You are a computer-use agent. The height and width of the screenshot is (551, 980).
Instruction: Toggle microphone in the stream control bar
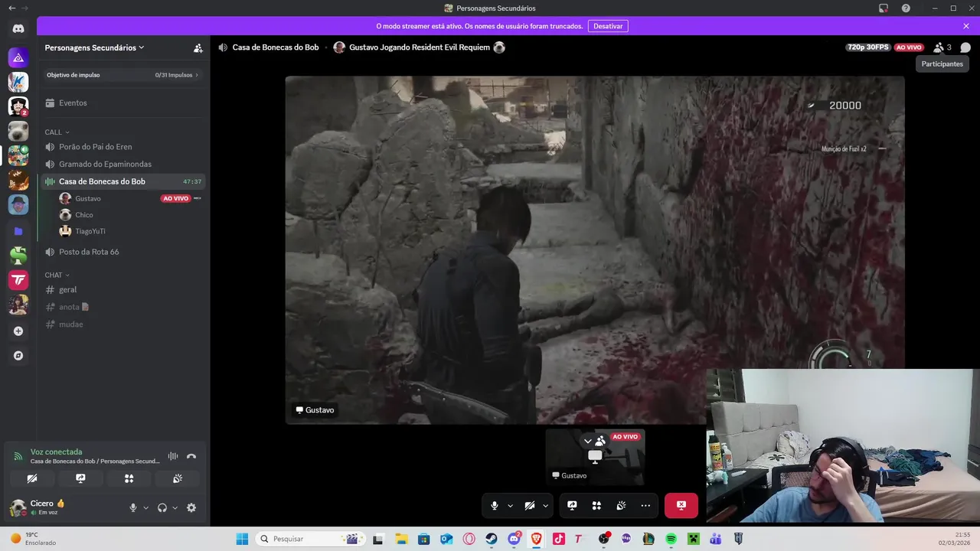[x=495, y=506]
